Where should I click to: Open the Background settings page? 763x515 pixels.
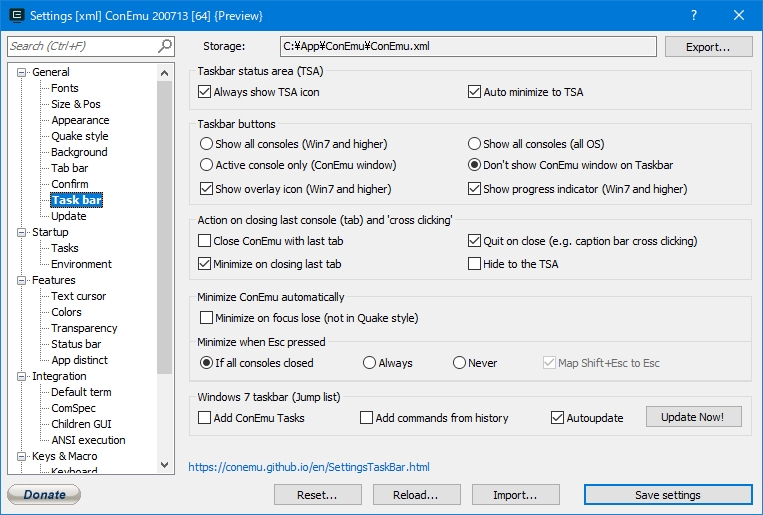point(79,152)
